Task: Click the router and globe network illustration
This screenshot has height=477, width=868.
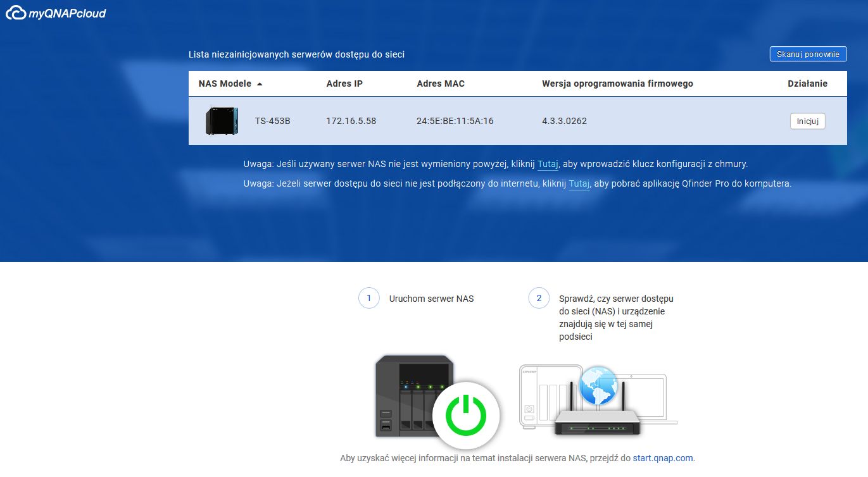Action: point(598,400)
